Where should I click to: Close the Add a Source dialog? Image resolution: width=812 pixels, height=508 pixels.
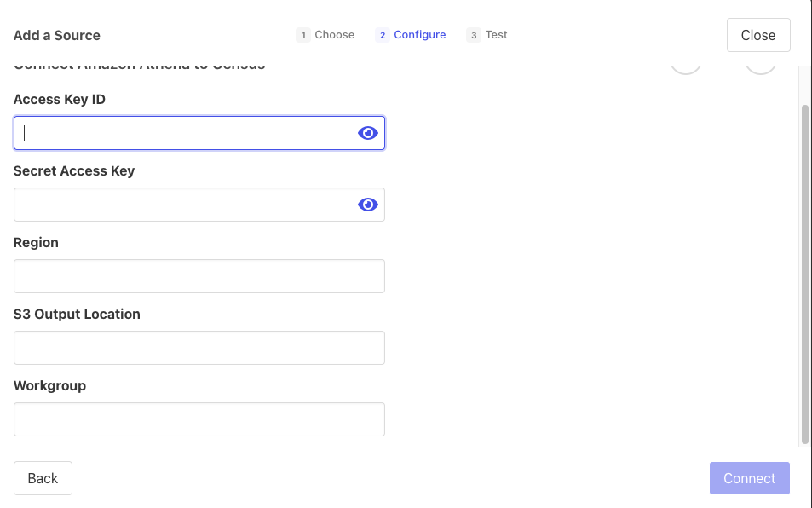(757, 35)
